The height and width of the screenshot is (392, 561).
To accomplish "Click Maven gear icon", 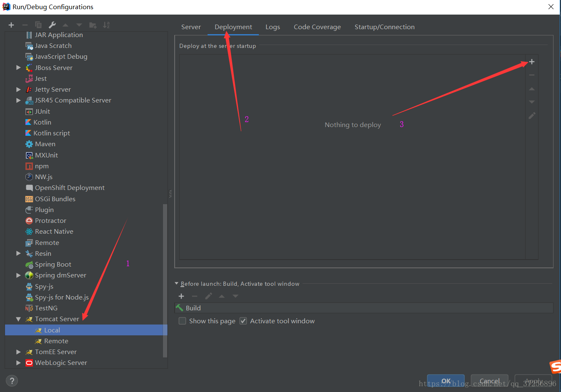I will pyautogui.click(x=29, y=144).
